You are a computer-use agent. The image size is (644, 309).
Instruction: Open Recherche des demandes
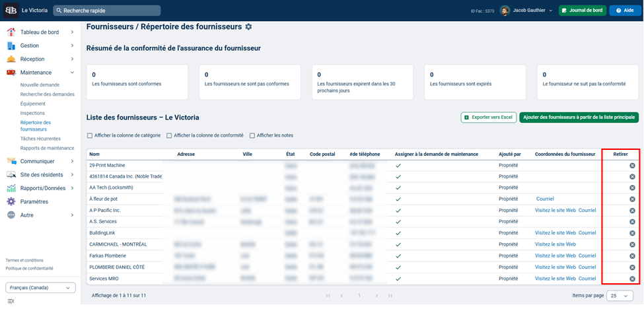(x=48, y=94)
